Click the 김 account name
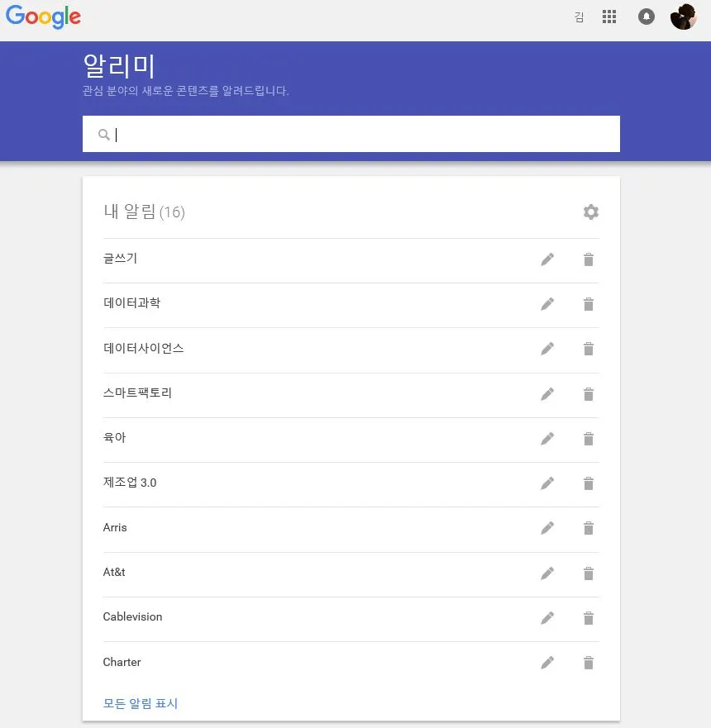The width and height of the screenshot is (711, 728). pos(579,17)
